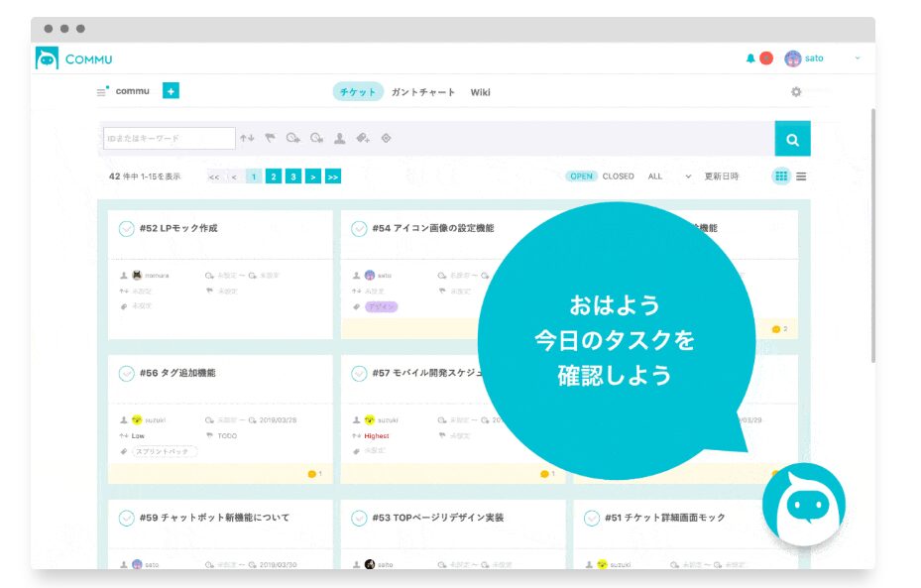Expand the sato account dropdown arrow
The height and width of the screenshot is (588, 921).
[857, 59]
